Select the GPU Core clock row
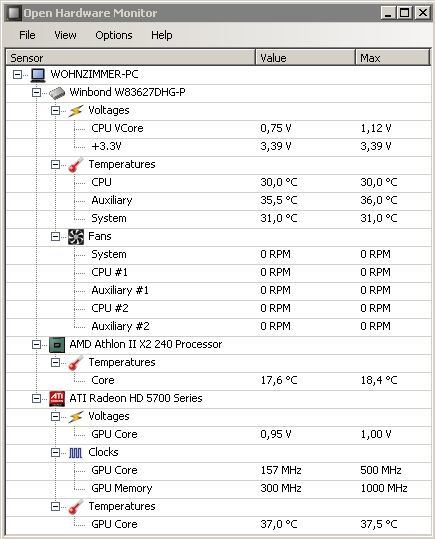This screenshot has height=539, width=435. tap(218, 470)
